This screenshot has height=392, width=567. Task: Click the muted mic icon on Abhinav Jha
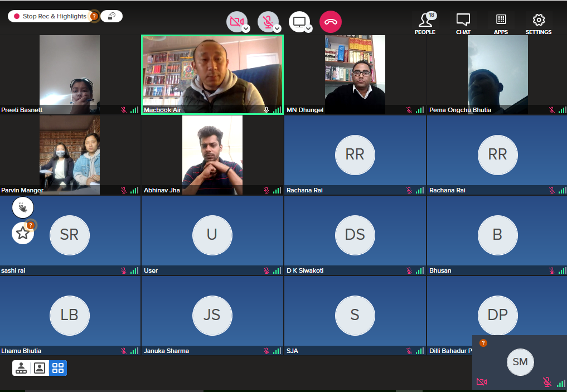coord(266,190)
